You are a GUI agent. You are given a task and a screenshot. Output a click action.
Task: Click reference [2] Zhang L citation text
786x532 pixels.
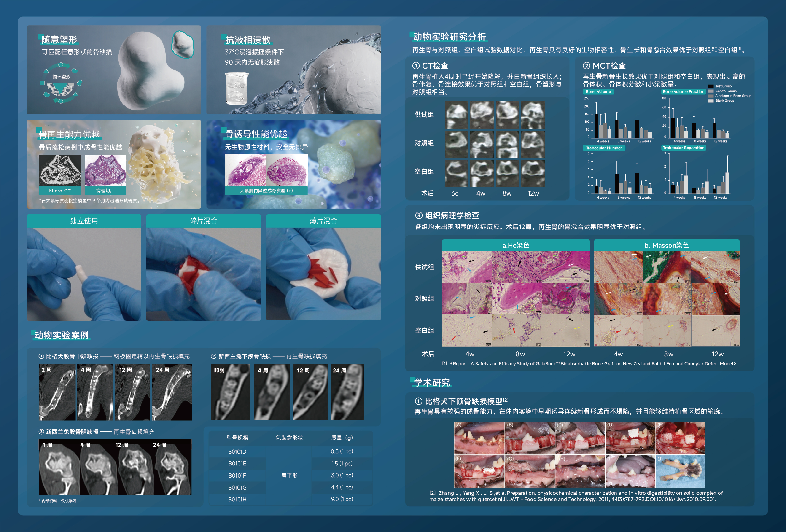point(576,496)
